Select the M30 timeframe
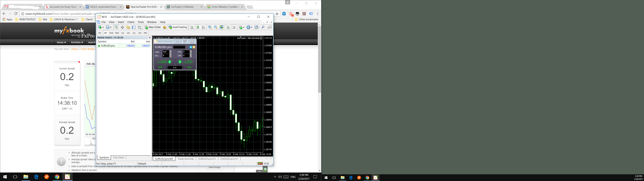 (x=117, y=33)
